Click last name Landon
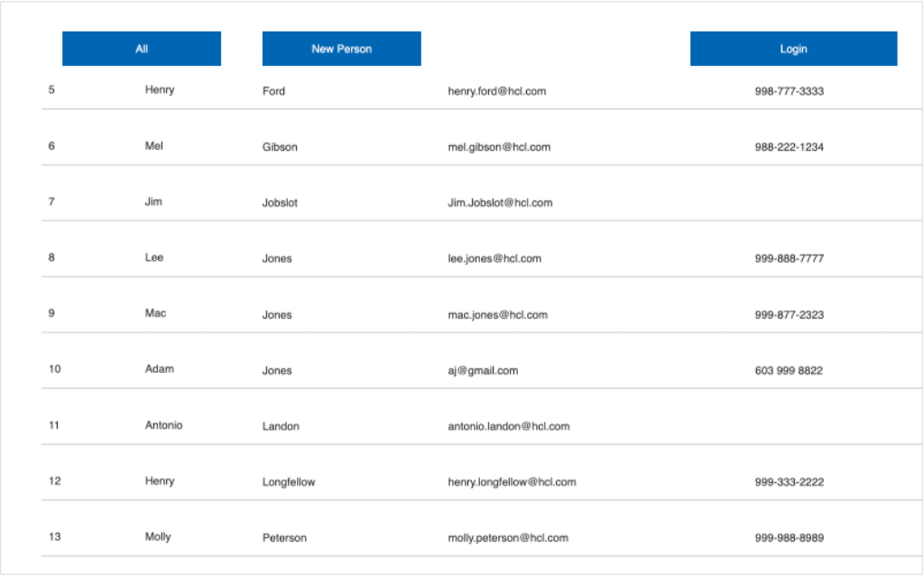 coord(281,426)
